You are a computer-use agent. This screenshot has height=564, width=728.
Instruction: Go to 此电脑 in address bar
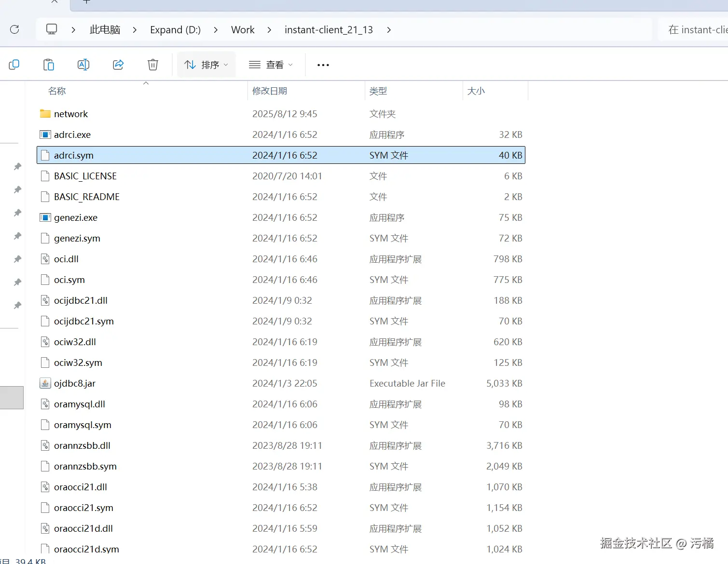click(105, 30)
